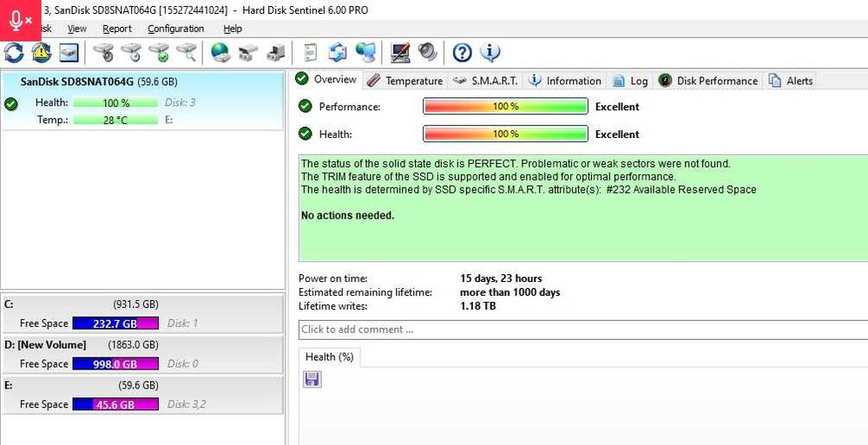Click the yellow warning refresh toolbar icon
This screenshot has width=868, height=445.
point(42,53)
